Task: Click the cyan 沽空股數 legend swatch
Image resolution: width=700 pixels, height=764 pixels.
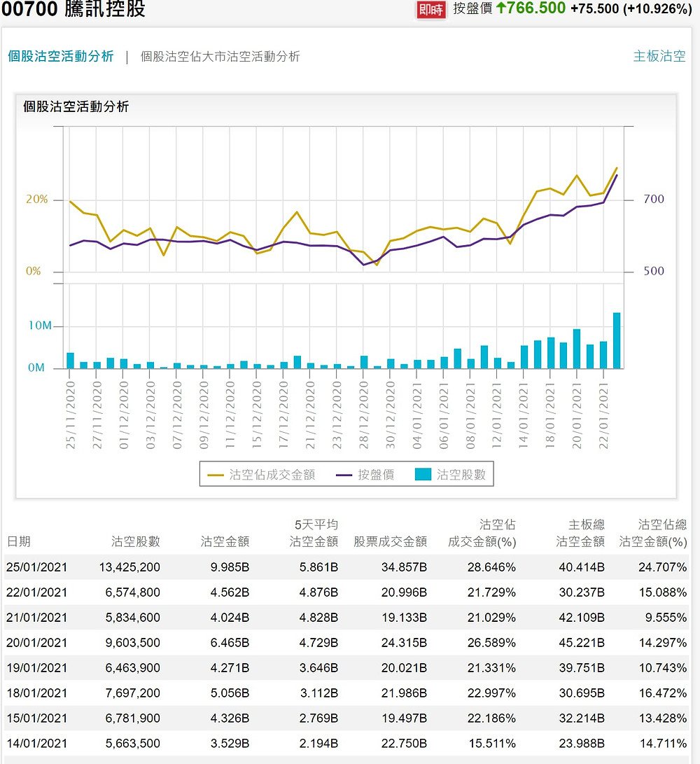Action: click(x=423, y=475)
